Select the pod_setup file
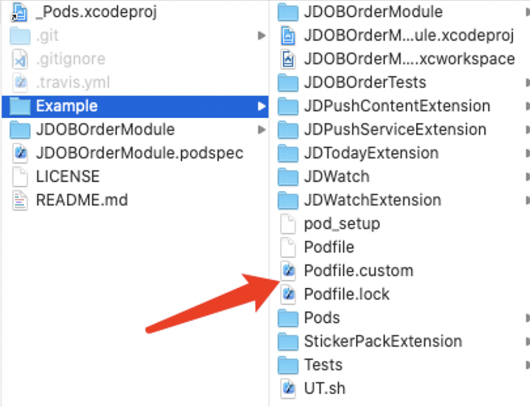This screenshot has height=407, width=532. click(x=288, y=223)
